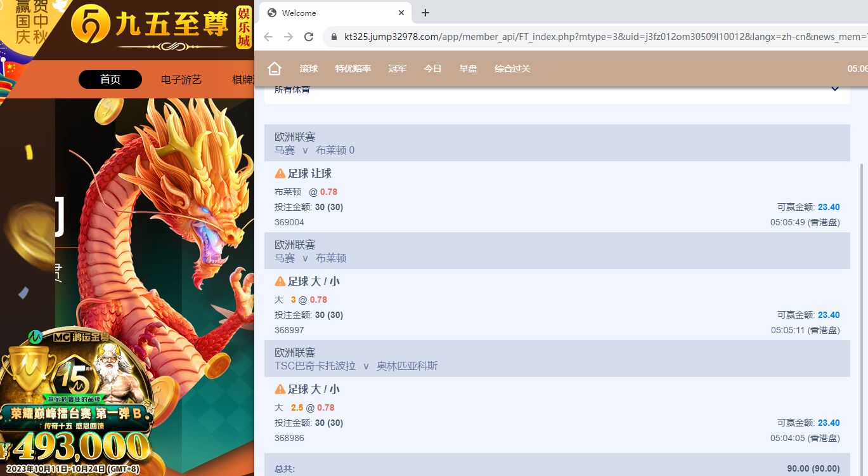Click the browser forward arrow

[x=288, y=37]
